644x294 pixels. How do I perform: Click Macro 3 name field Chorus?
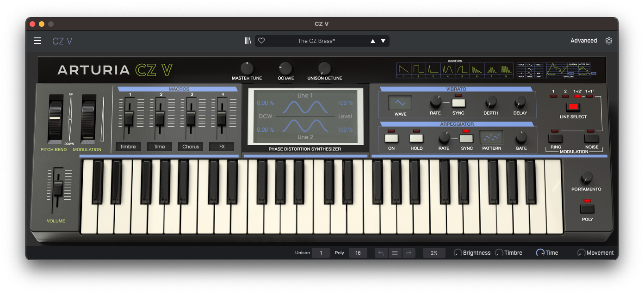[x=191, y=147]
